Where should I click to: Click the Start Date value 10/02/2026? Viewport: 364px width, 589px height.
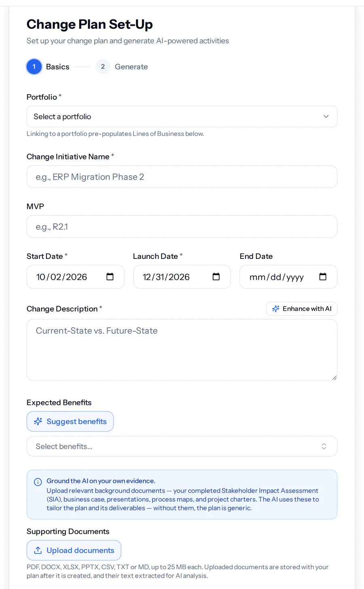61,277
